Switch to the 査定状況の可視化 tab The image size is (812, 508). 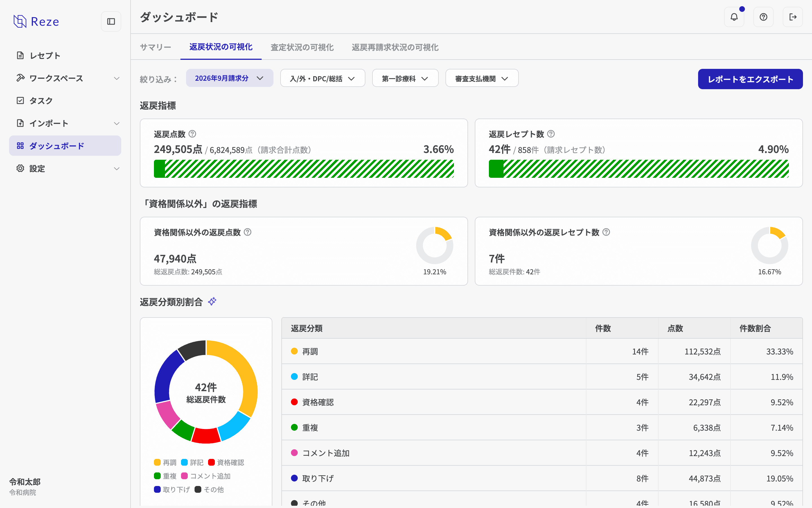(x=302, y=47)
